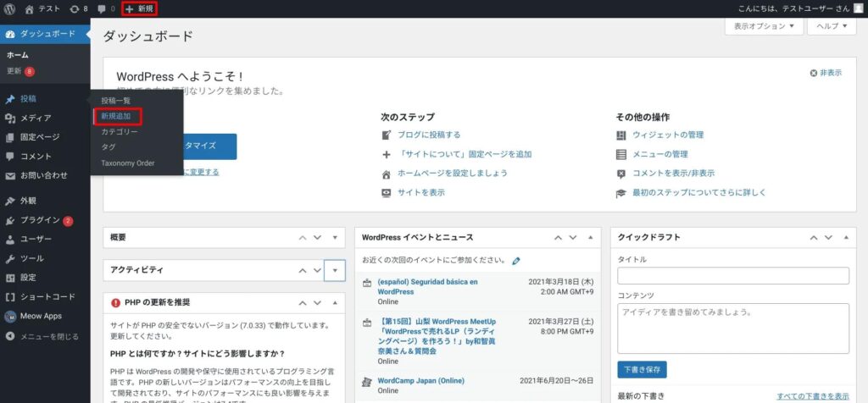Click the コンテンツ text area

(733, 328)
